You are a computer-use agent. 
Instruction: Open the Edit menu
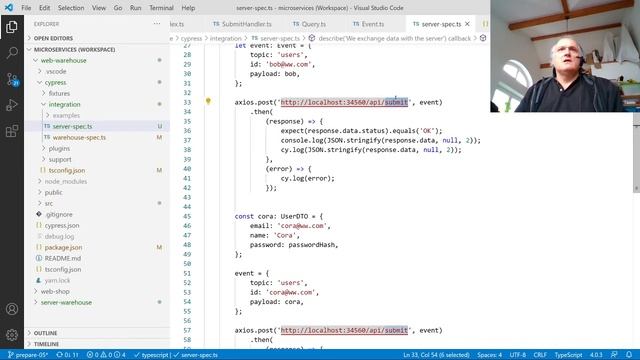44,8
